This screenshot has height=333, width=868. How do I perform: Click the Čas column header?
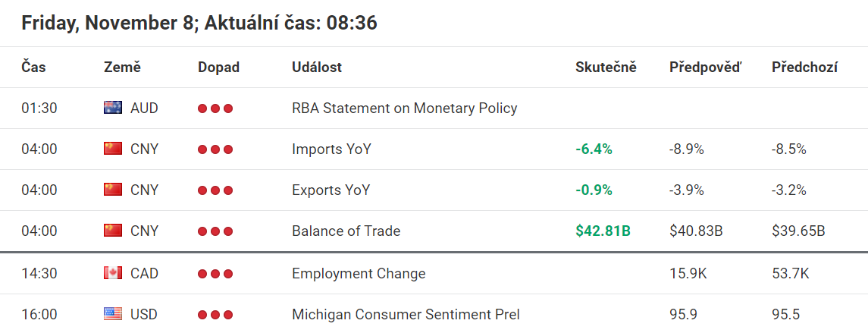coord(33,67)
